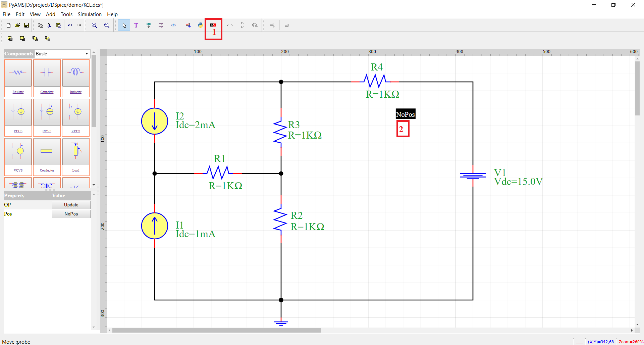Open the Tools menu
Screen dimensions: 644x345
[66, 14]
